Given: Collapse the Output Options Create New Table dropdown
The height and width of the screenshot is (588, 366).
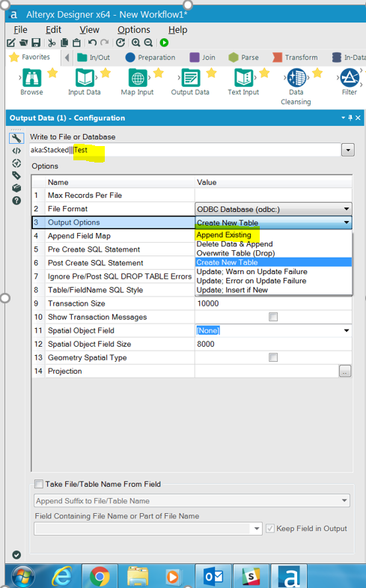Looking at the screenshot, I should [x=347, y=222].
